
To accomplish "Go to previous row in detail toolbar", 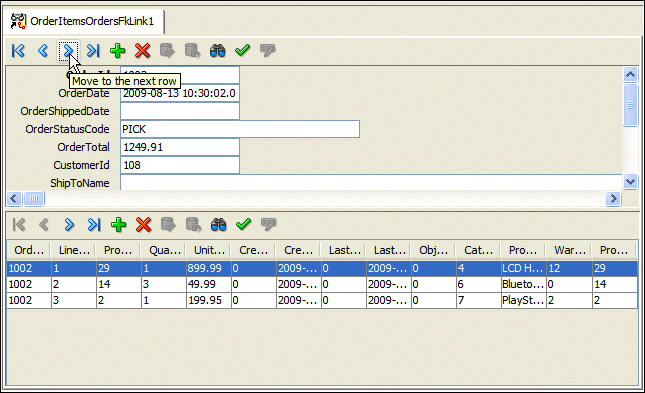I will tap(44, 225).
